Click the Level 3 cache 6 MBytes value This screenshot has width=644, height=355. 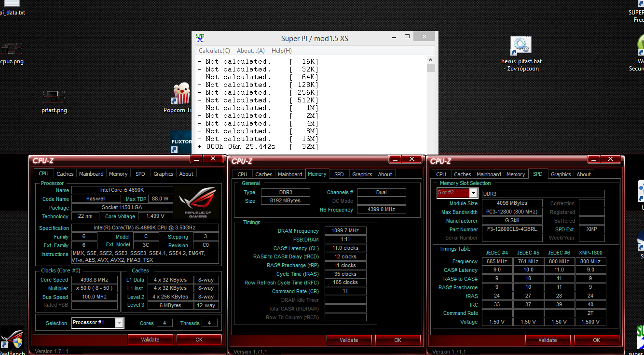coord(170,305)
